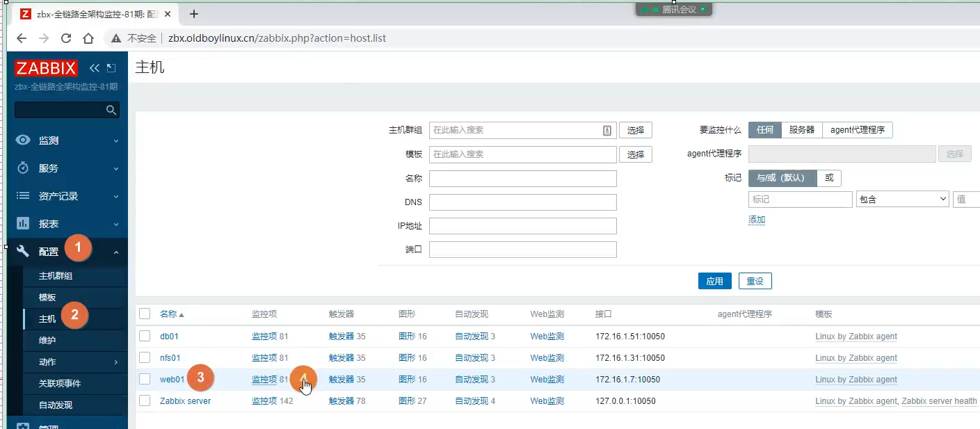Click the wrench icon beside 配置
This screenshot has height=429, width=980.
tap(24, 251)
